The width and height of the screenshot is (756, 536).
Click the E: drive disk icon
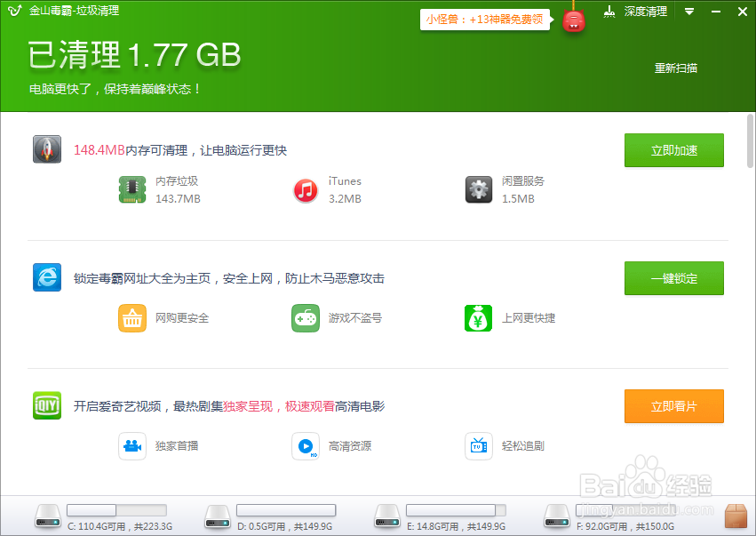pyautogui.click(x=387, y=516)
